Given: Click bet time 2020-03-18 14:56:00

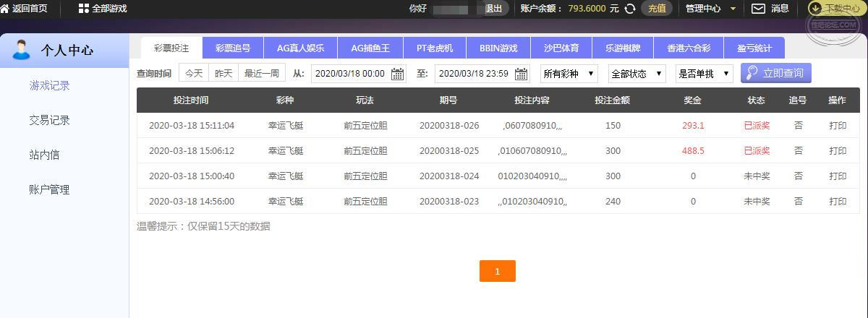Looking at the screenshot, I should click(192, 201).
